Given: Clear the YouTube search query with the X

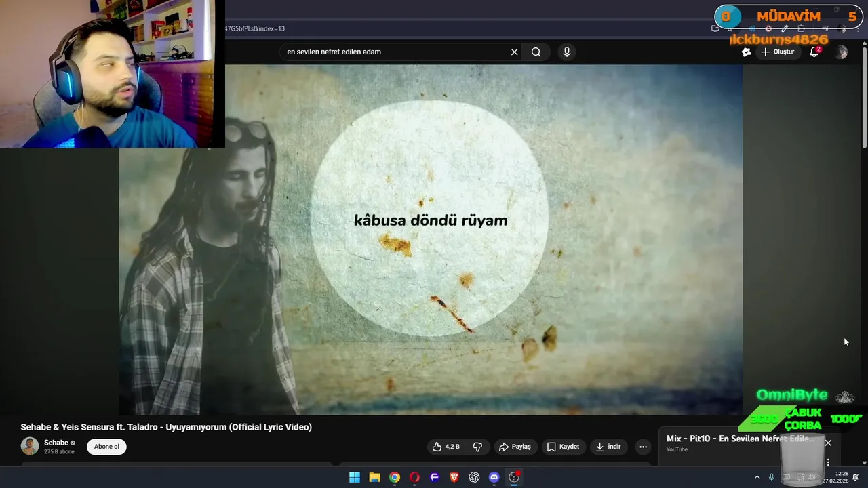Looking at the screenshot, I should coord(514,52).
